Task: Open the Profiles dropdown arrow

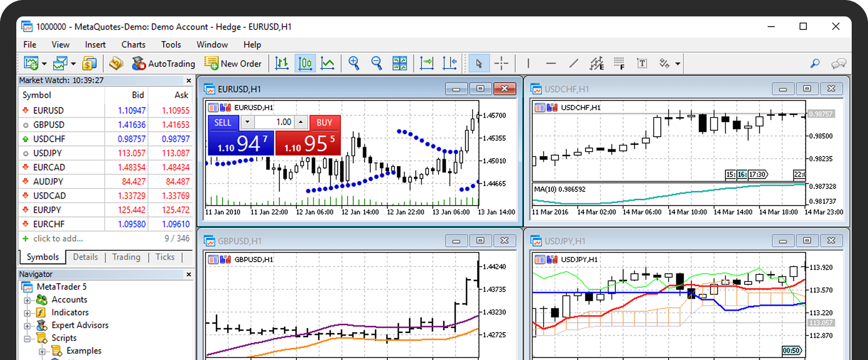Action: 73,64
